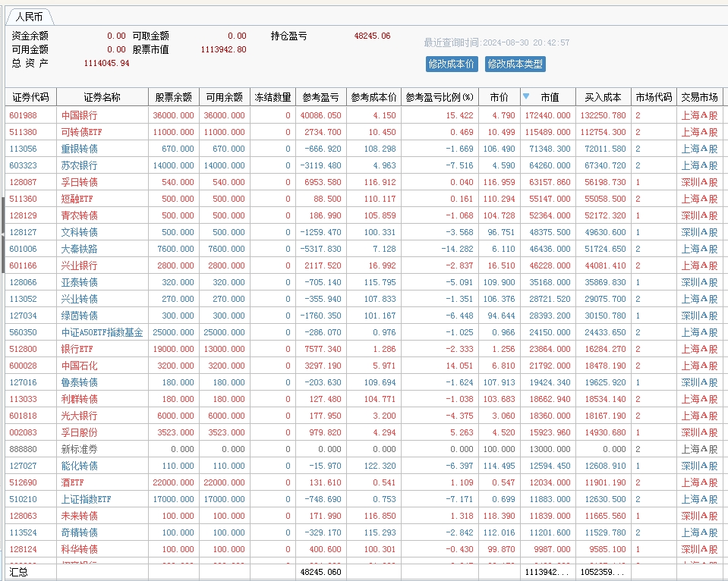Select the 短融ETF row name

77,199
